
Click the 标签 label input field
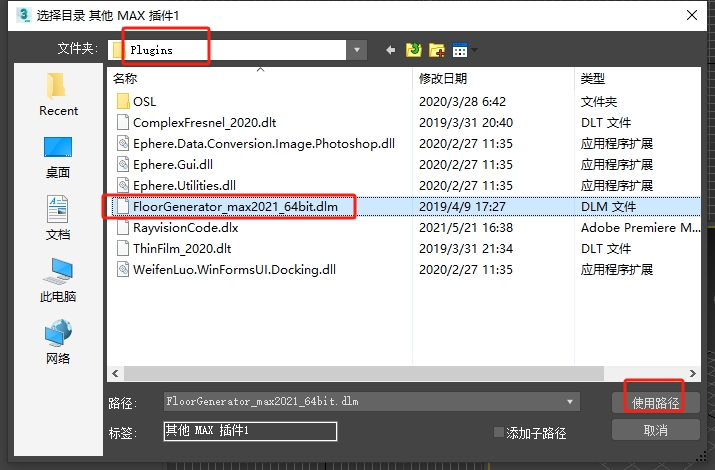coord(250,431)
